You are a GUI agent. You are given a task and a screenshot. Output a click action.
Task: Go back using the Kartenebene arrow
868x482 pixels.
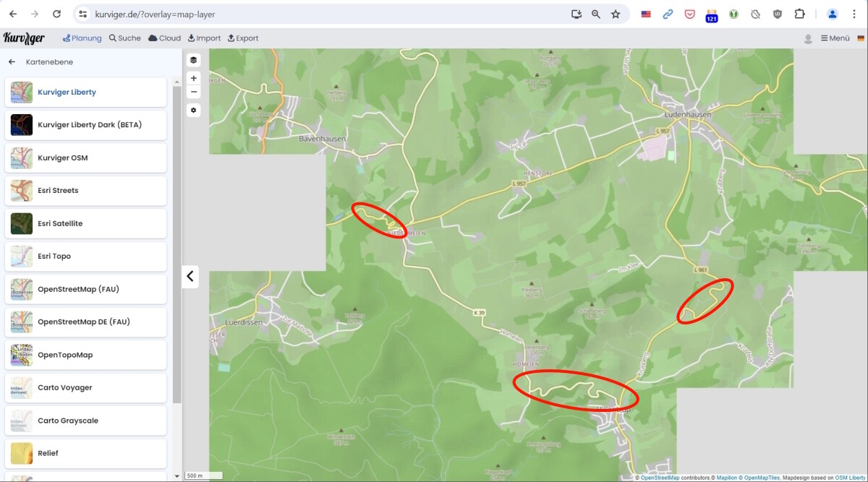pyautogui.click(x=12, y=62)
